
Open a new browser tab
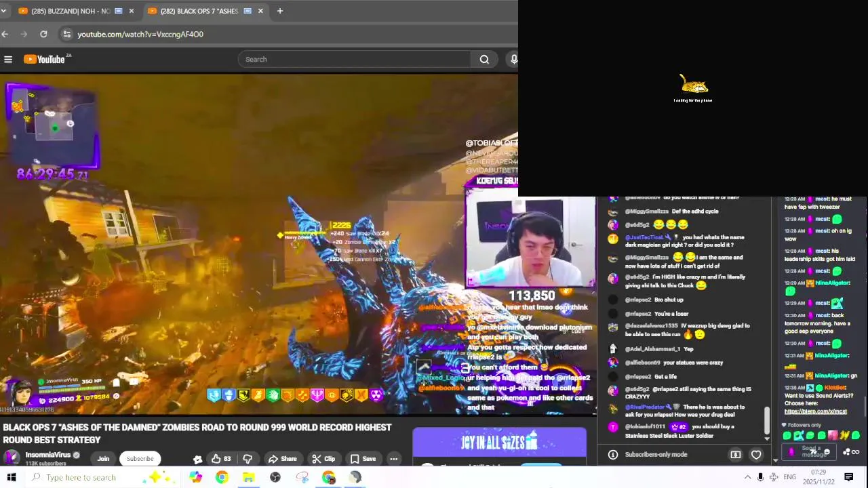pos(279,11)
